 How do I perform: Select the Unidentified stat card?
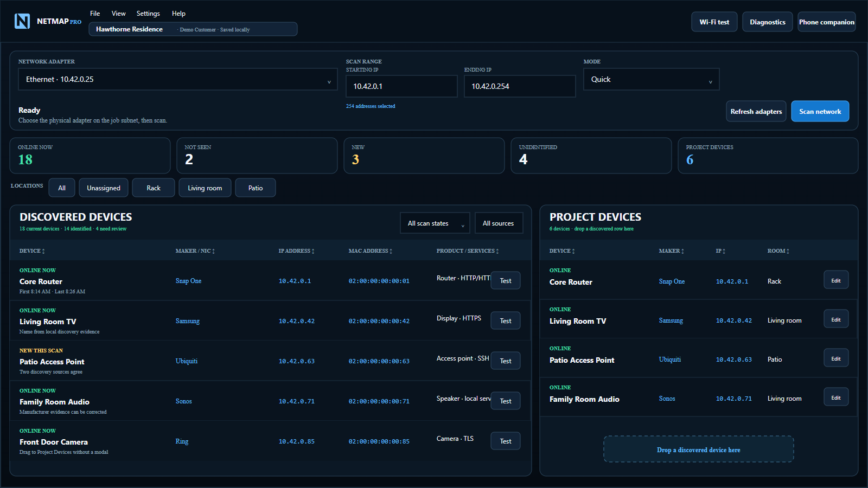(591, 156)
